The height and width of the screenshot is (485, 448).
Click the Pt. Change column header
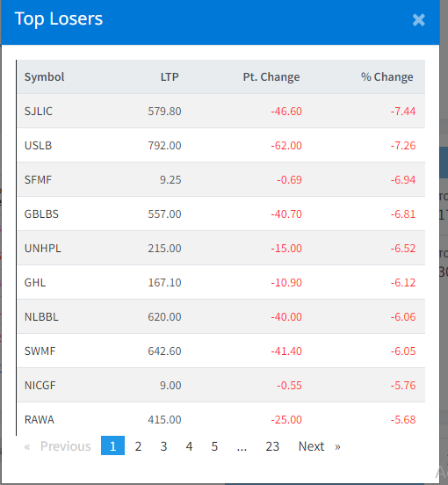271,76
